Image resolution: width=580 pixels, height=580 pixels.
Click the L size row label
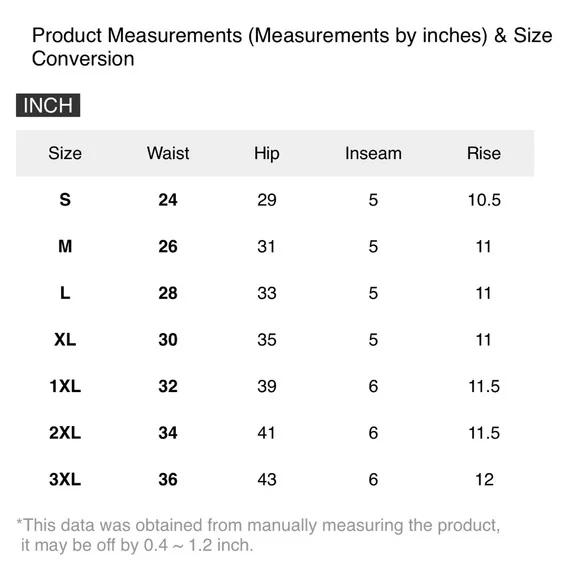coord(65,293)
